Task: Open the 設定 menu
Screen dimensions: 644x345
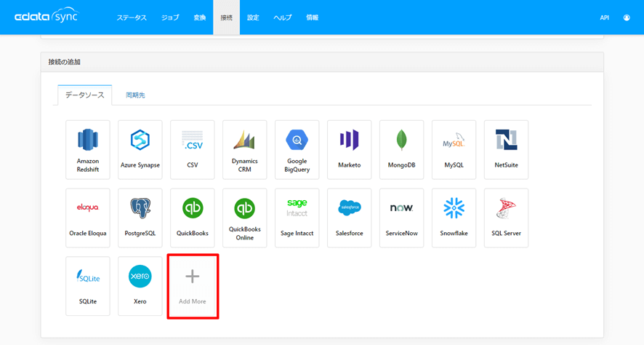Action: (253, 17)
